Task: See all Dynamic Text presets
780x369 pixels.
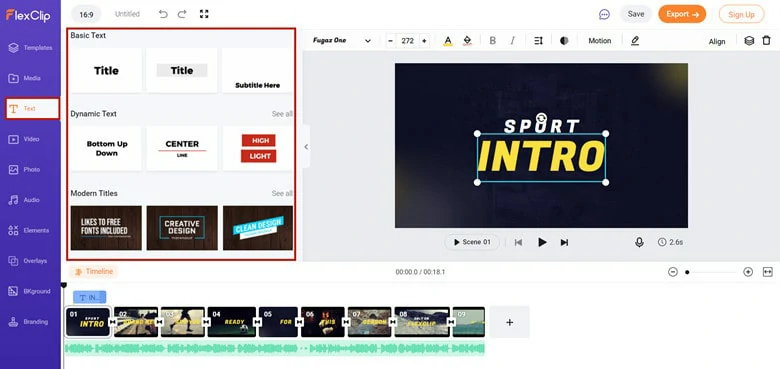Action: point(282,114)
